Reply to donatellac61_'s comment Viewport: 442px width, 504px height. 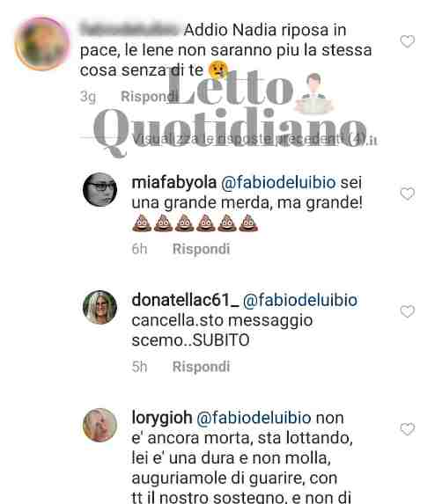(x=202, y=367)
